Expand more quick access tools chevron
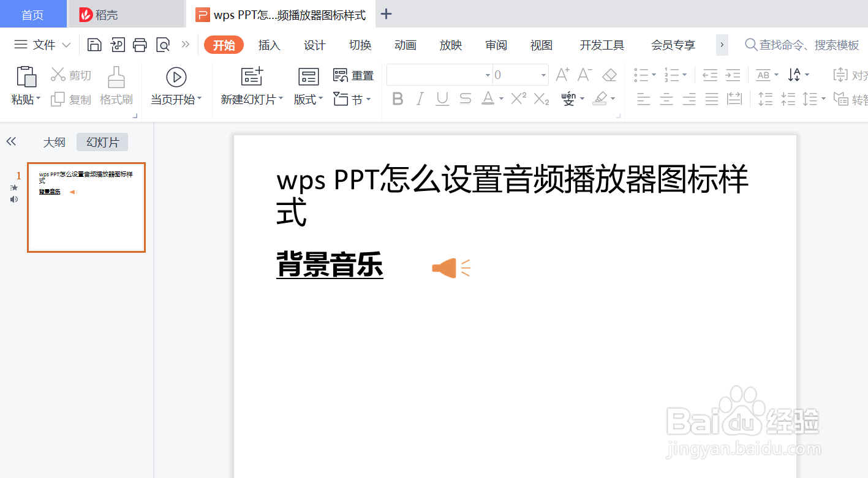Image resolution: width=868 pixels, height=478 pixels. click(x=186, y=45)
